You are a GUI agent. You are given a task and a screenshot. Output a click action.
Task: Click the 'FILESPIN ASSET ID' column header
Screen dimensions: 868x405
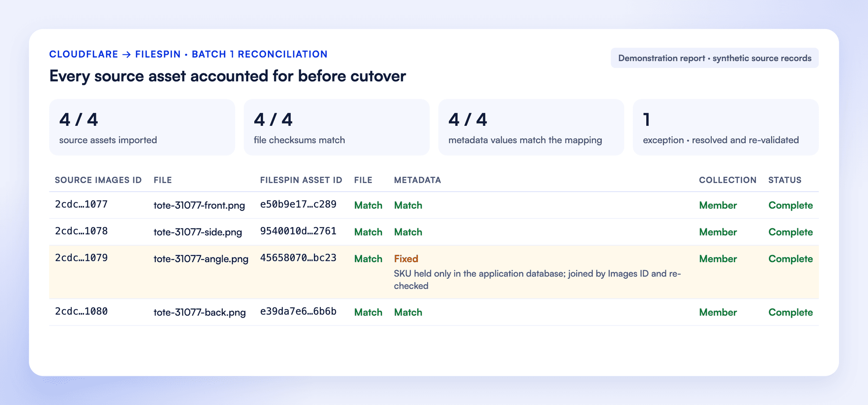tap(301, 180)
